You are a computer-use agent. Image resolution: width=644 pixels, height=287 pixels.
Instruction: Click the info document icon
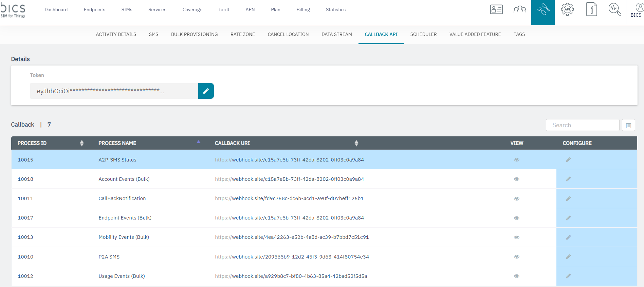click(591, 9)
